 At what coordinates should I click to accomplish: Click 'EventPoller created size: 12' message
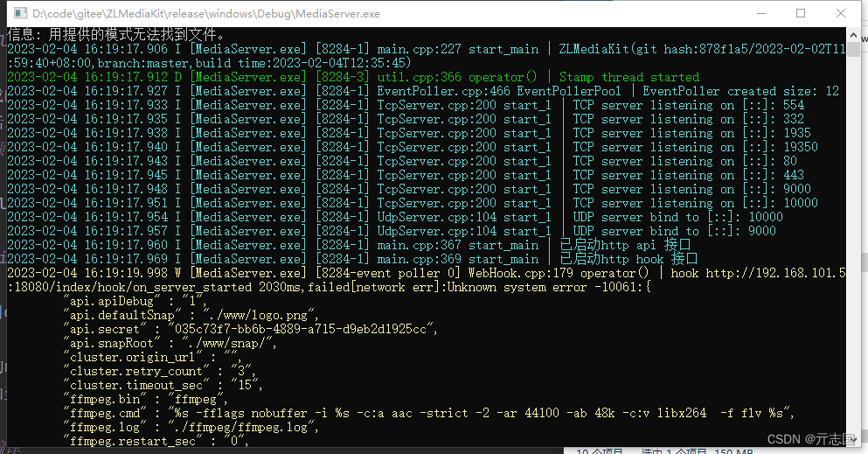click(740, 91)
